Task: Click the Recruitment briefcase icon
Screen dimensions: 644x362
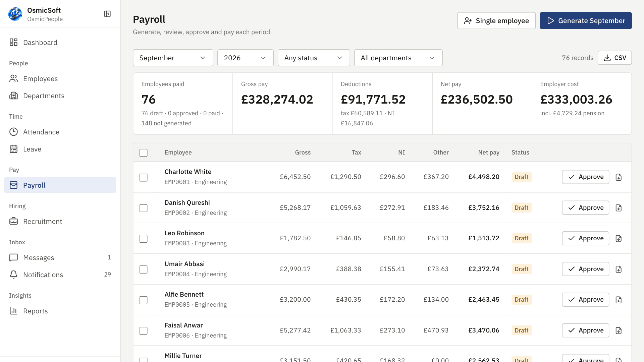Action: (x=13, y=221)
